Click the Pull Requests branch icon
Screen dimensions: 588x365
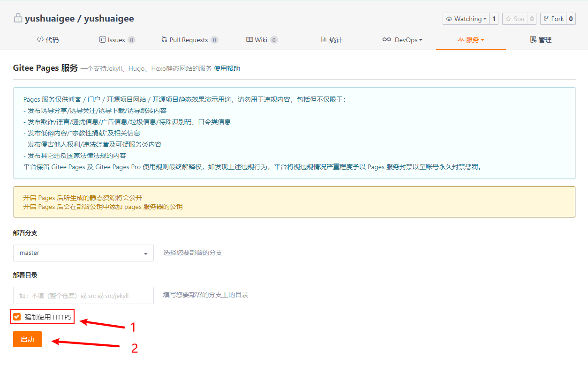click(164, 40)
